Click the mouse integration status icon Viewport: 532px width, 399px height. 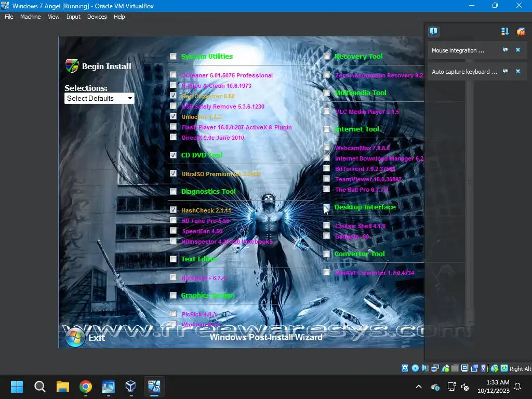pos(495,368)
